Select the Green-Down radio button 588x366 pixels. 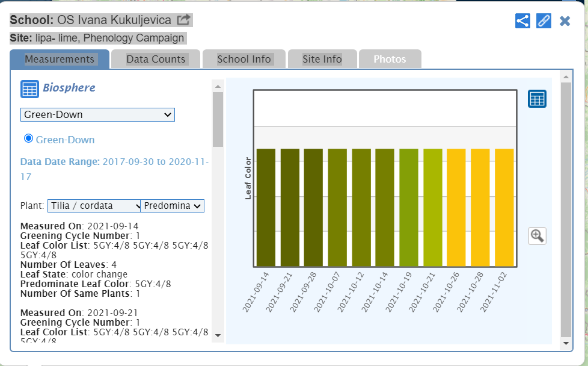click(28, 139)
